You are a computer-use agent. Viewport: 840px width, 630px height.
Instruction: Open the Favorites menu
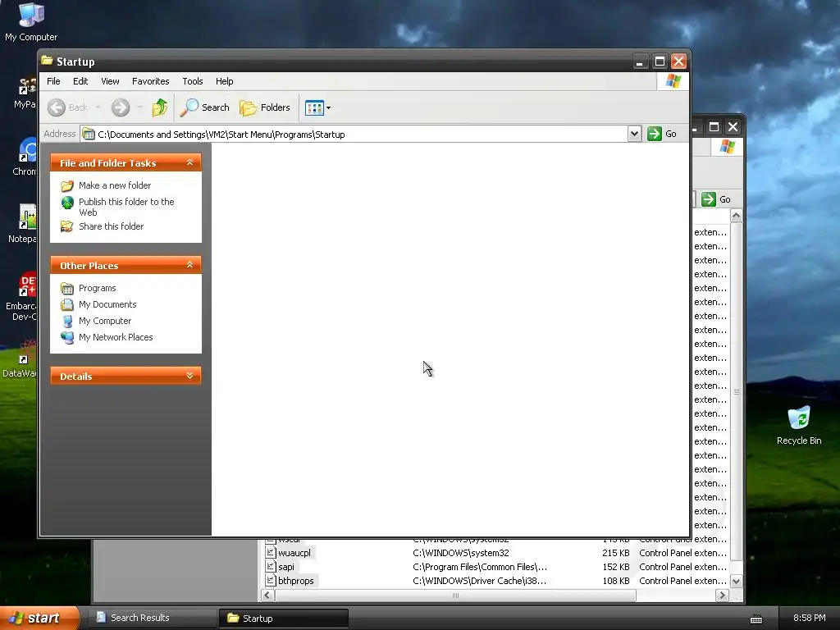click(151, 81)
